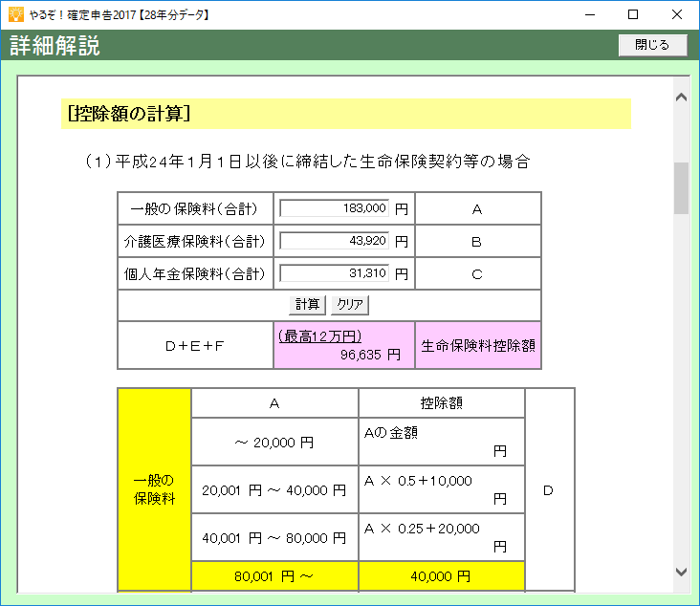Click the A × 0.25＋20,000 formula cell
This screenshot has height=606, width=700.
click(x=442, y=538)
